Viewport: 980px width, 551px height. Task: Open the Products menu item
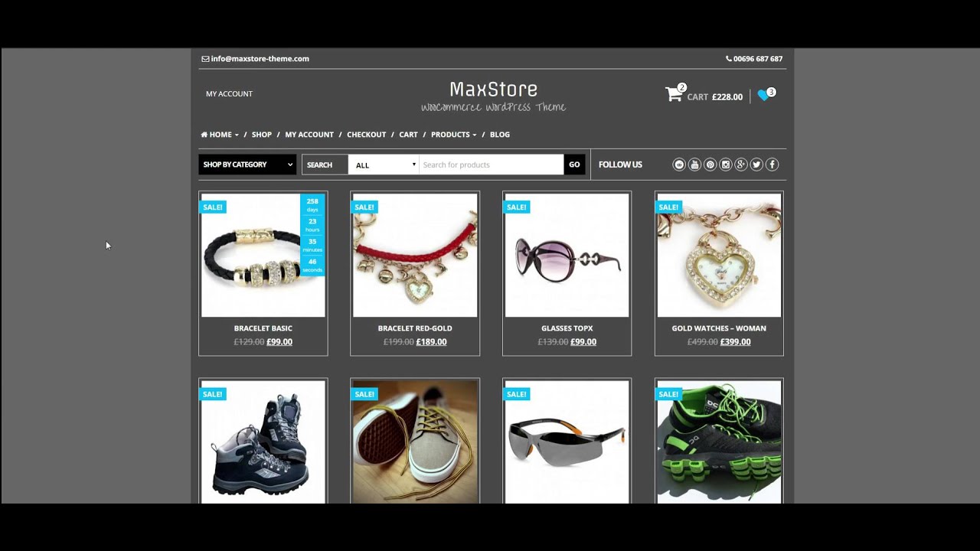[x=450, y=135]
